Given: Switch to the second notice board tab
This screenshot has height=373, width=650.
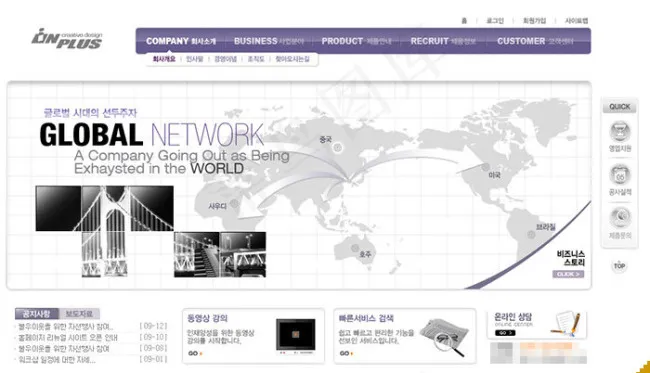Looking at the screenshot, I should pyautogui.click(x=79, y=313).
